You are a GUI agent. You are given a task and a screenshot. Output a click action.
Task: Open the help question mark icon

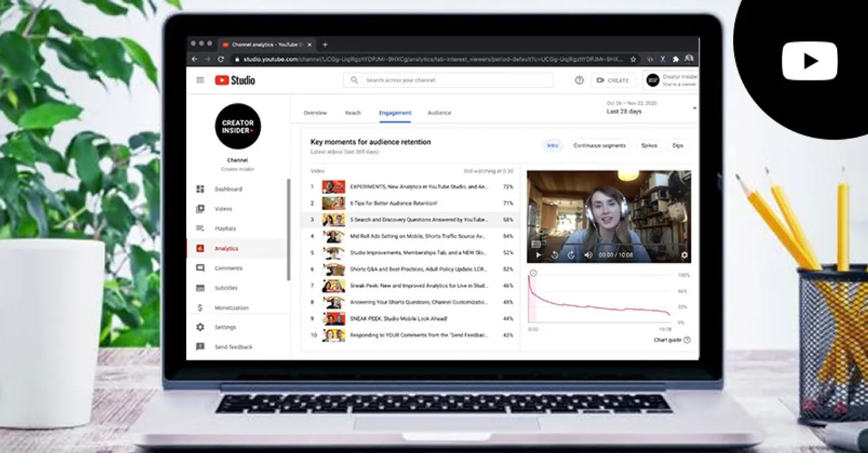pyautogui.click(x=579, y=80)
